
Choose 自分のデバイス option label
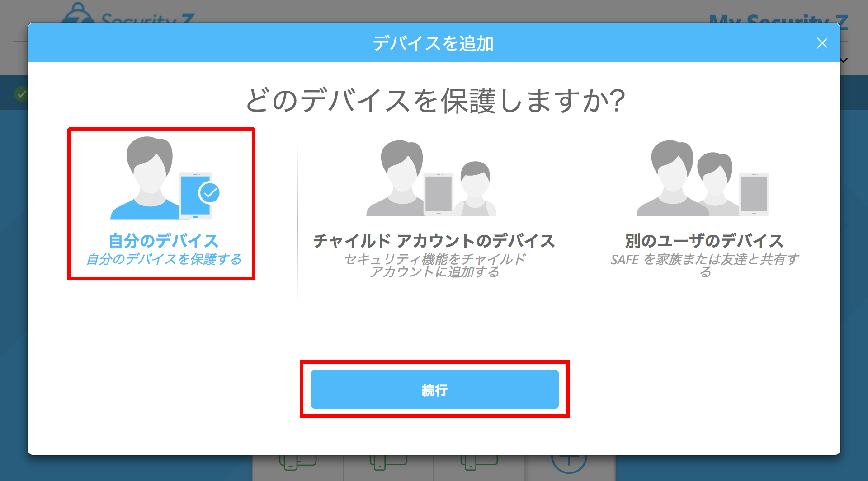[164, 241]
